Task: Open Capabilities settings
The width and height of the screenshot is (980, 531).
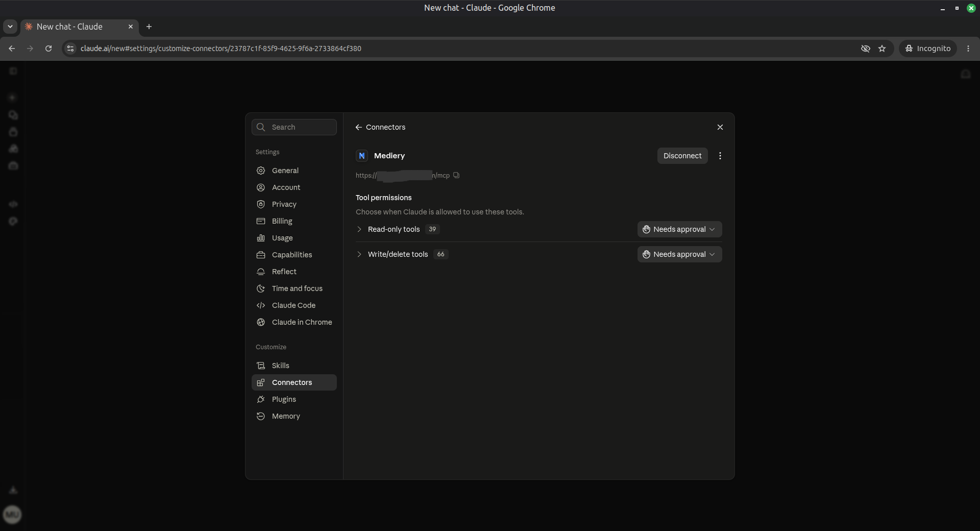Action: tap(294, 255)
